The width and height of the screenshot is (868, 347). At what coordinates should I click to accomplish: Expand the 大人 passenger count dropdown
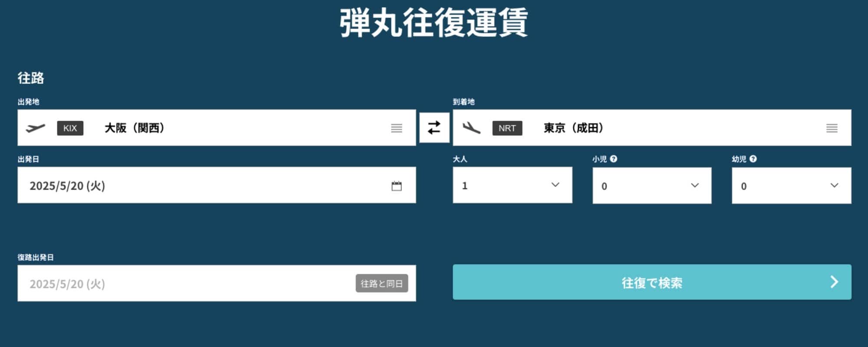[x=512, y=185]
